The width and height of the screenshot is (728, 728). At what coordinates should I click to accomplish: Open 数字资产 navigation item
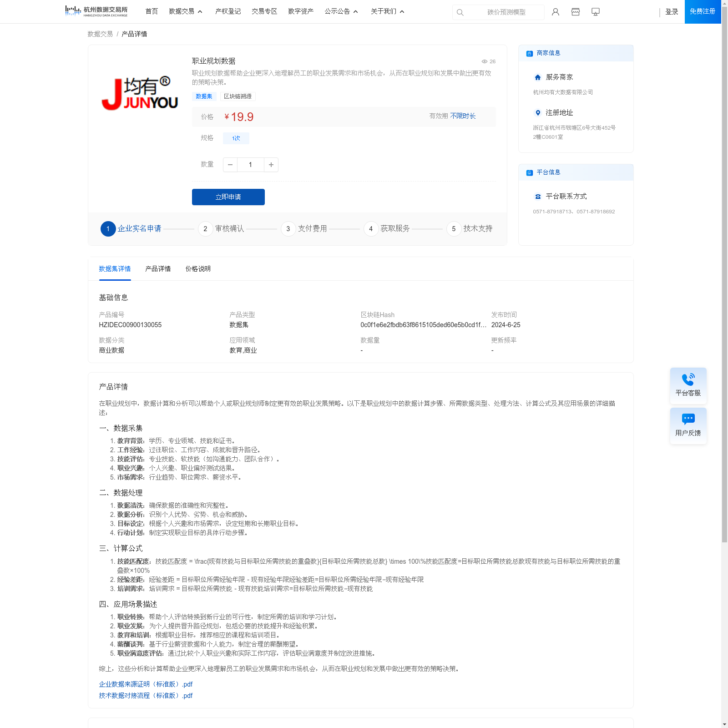pos(301,11)
